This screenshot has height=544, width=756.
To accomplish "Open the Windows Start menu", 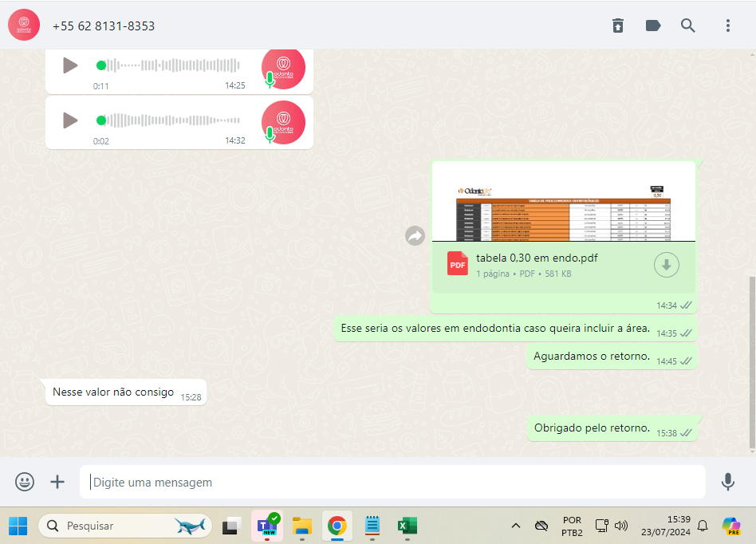I will [x=18, y=526].
